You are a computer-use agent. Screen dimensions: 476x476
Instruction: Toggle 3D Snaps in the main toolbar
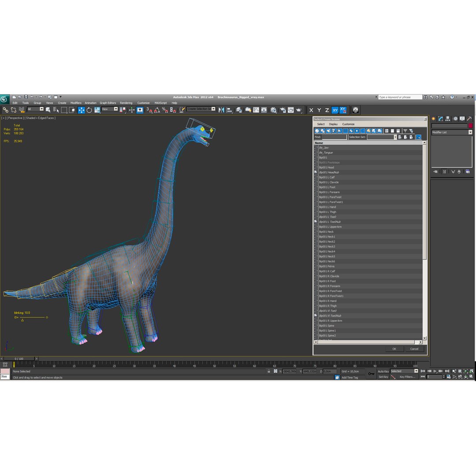[x=149, y=110]
